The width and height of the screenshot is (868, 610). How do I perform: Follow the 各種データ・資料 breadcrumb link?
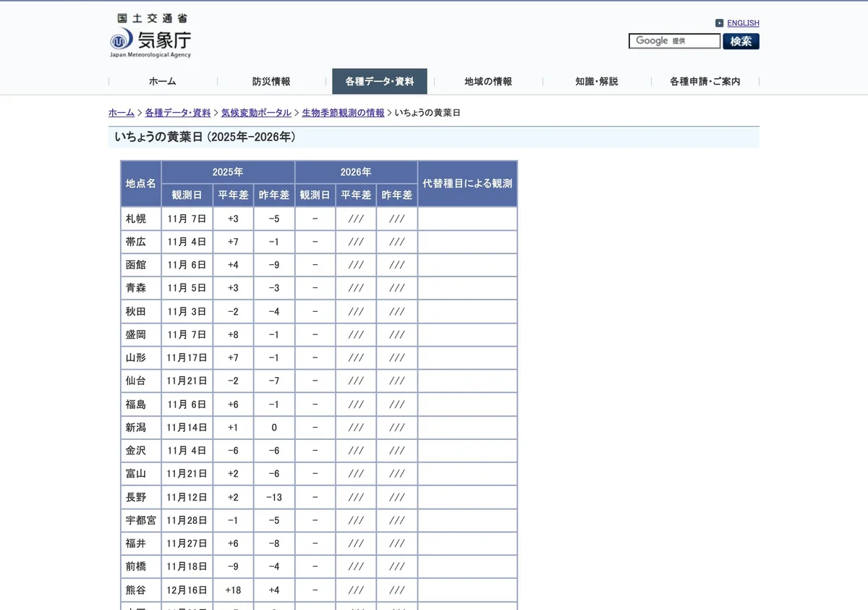pyautogui.click(x=178, y=113)
